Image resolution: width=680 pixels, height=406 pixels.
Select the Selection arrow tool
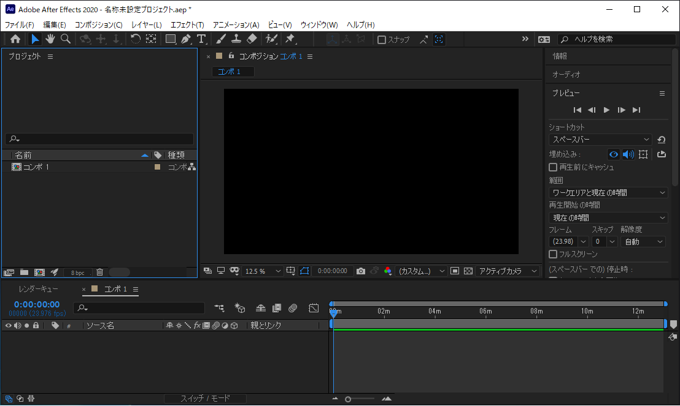[35, 39]
